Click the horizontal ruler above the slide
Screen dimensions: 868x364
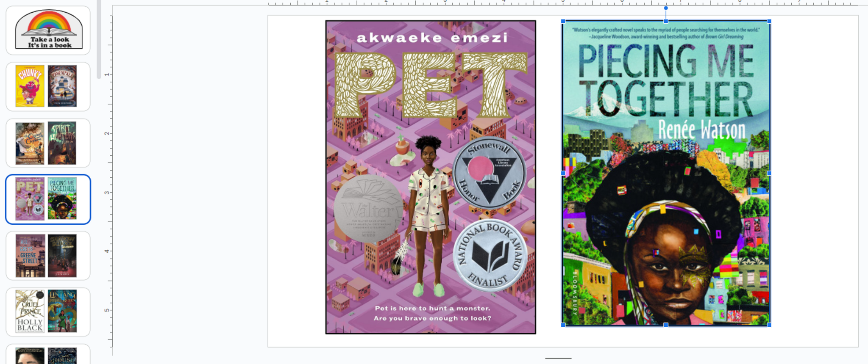coord(563,3)
